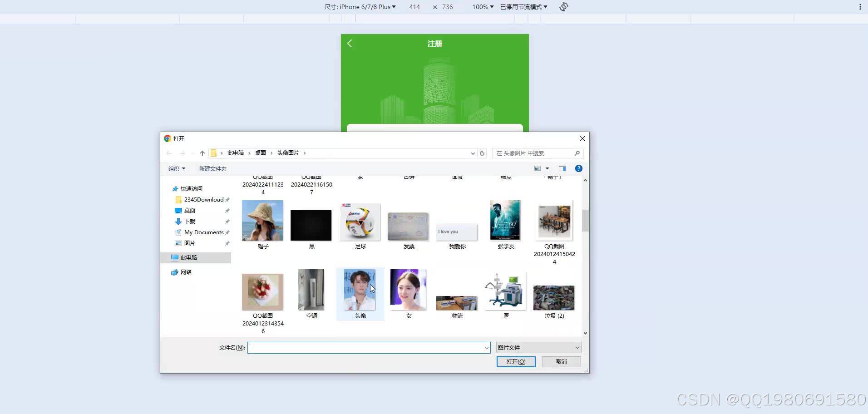Click the 文件名 input field
This screenshot has width=868, height=414.
(x=368, y=347)
